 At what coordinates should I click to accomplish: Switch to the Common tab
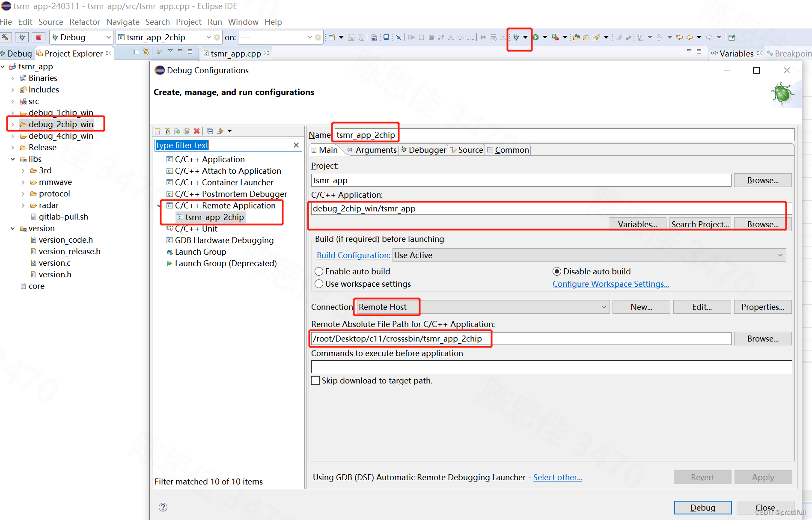508,150
